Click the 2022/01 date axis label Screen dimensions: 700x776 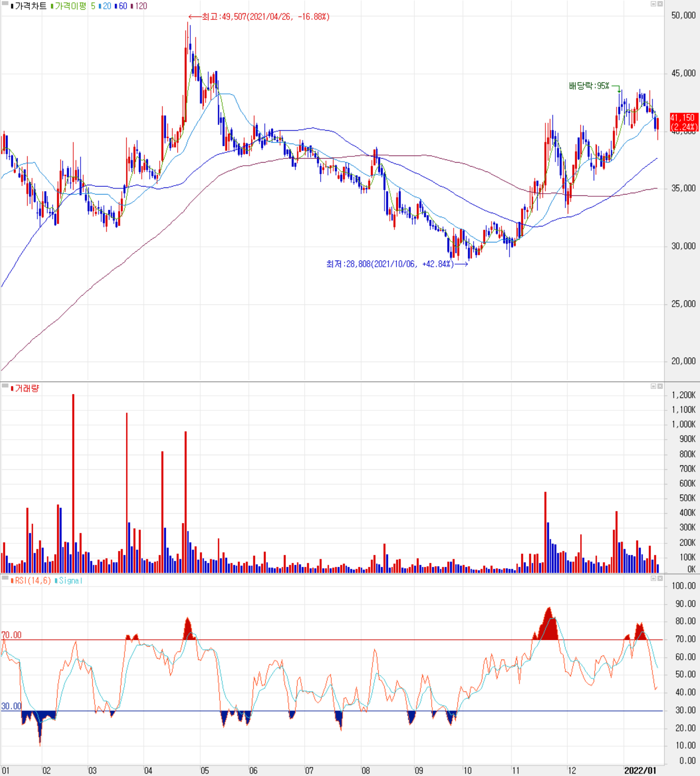pyautogui.click(x=640, y=771)
